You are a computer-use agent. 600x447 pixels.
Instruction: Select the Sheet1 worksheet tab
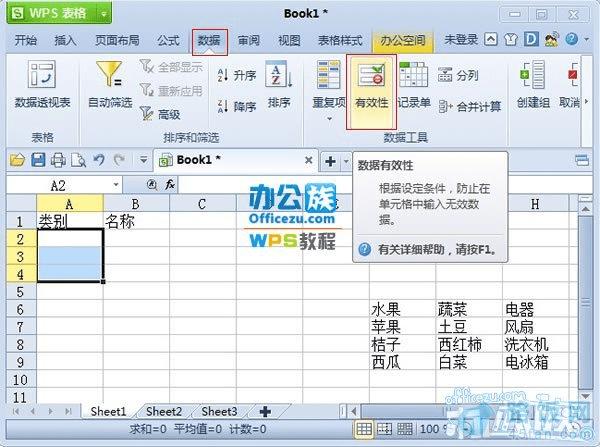108,411
